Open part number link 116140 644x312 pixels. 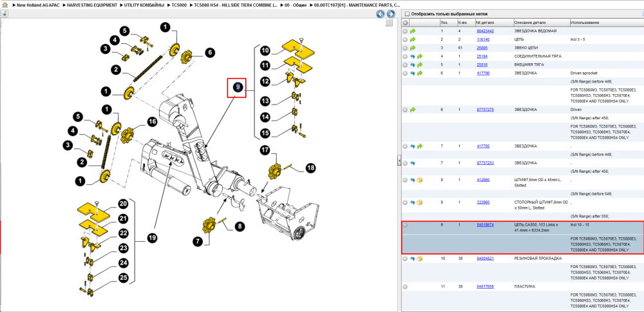(x=483, y=40)
